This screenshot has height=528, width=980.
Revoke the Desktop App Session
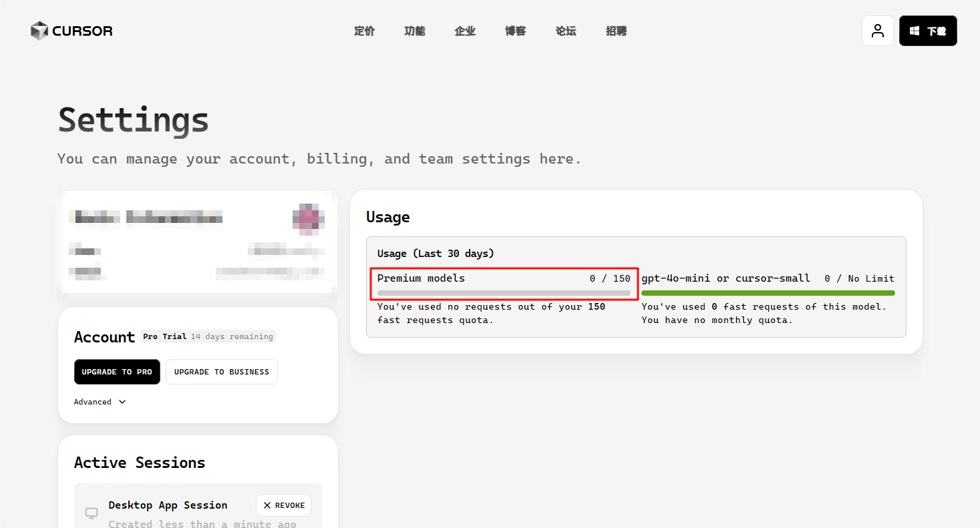click(284, 505)
